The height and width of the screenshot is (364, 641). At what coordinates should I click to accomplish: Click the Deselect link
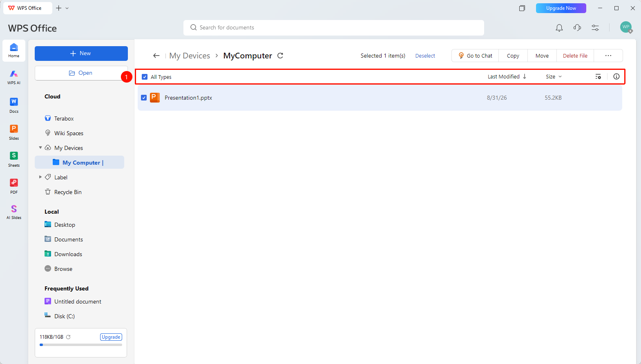425,56
